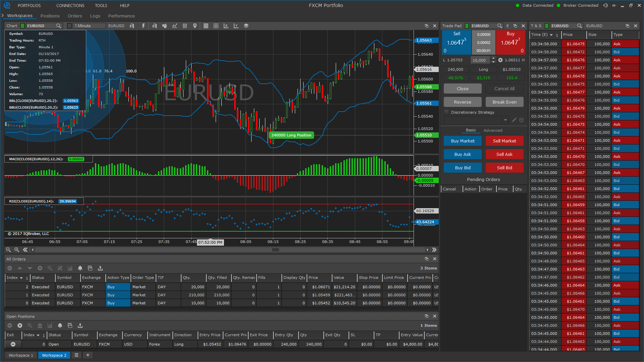Toggle the dark square beside 1 Minute
Image resolution: width=644 pixels, height=362 pixels.
69,26
